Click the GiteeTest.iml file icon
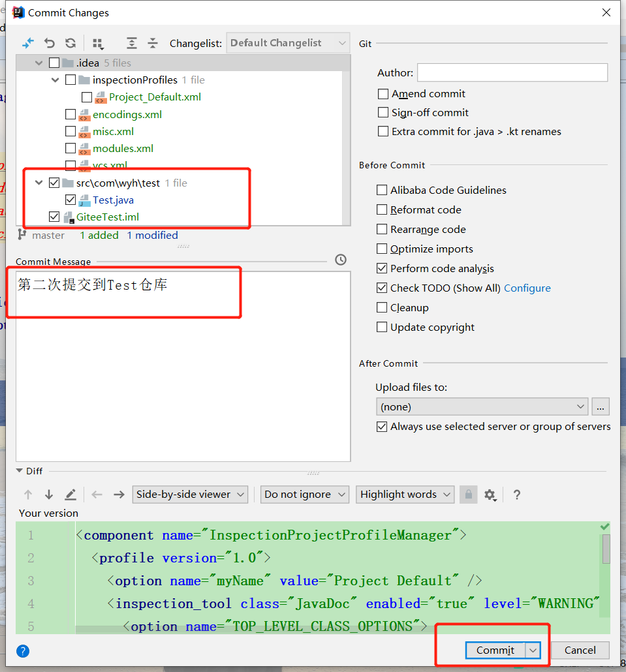Viewport: 626px width, 672px height. (69, 217)
